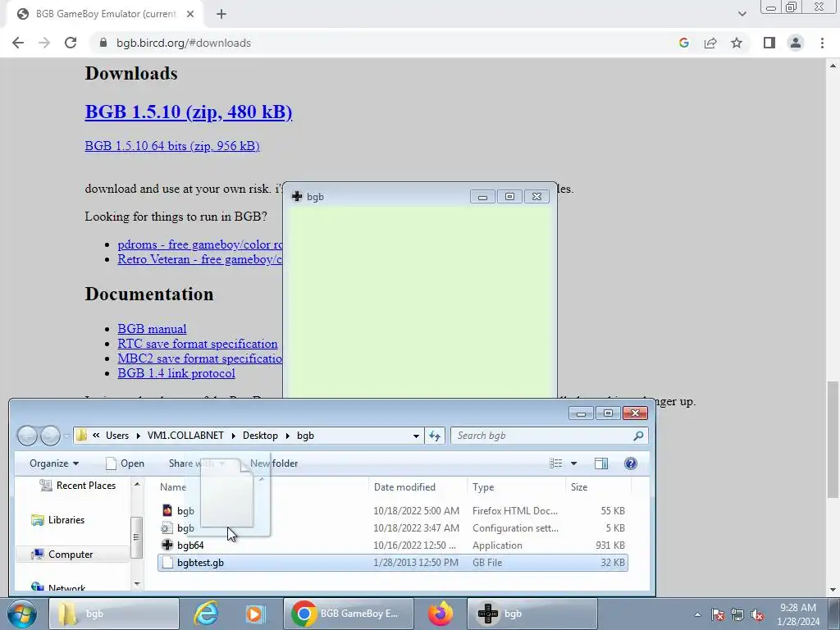Image resolution: width=840 pixels, height=630 pixels.
Task: Expand the view options dropdown arrow
Action: click(573, 463)
